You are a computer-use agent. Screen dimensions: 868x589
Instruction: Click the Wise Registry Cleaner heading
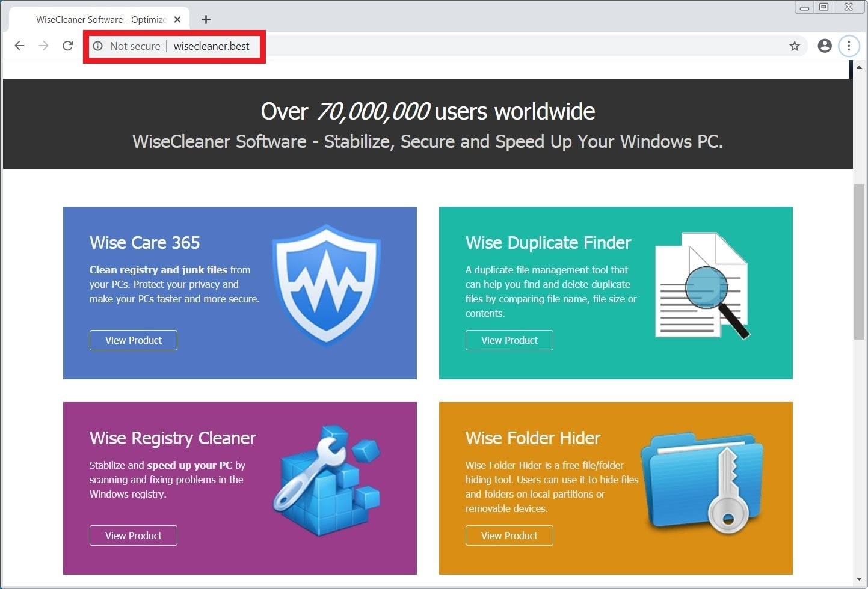173,439
